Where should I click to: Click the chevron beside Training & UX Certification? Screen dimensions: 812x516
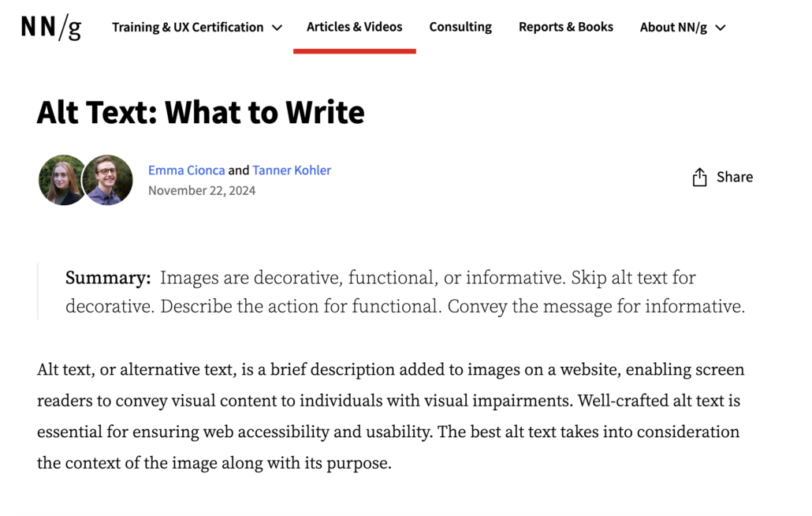pyautogui.click(x=277, y=27)
